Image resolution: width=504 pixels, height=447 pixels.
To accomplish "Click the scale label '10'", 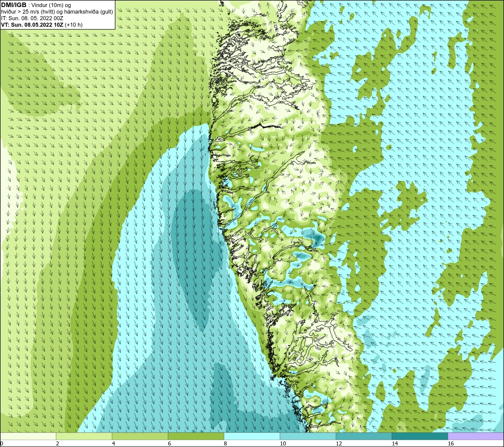I will (283, 444).
